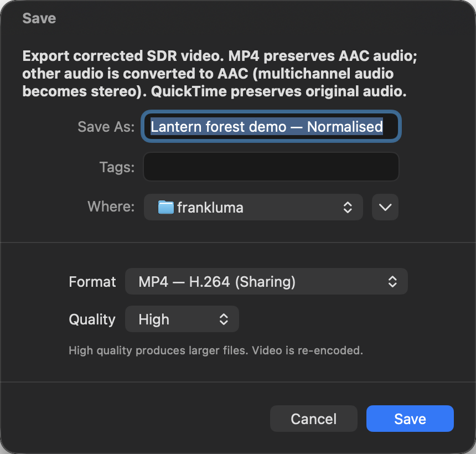Open the Format dropdown MP4 — H.264 (Sharing)
The width and height of the screenshot is (476, 454).
pyautogui.click(x=266, y=281)
